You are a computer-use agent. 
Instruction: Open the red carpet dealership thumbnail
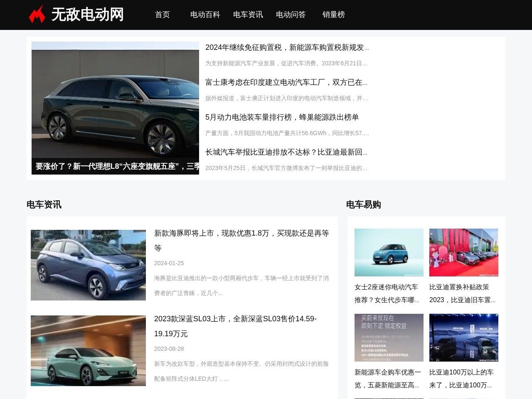coord(464,252)
